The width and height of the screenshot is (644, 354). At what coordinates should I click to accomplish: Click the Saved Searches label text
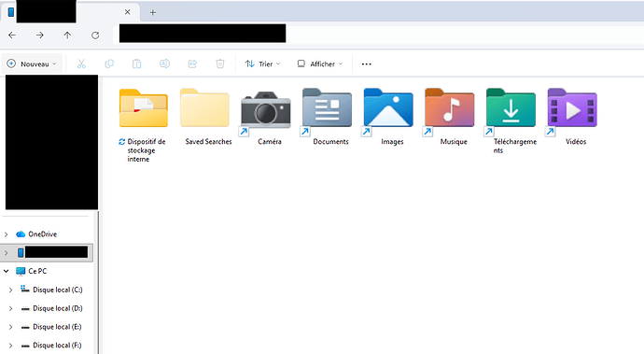coord(208,141)
